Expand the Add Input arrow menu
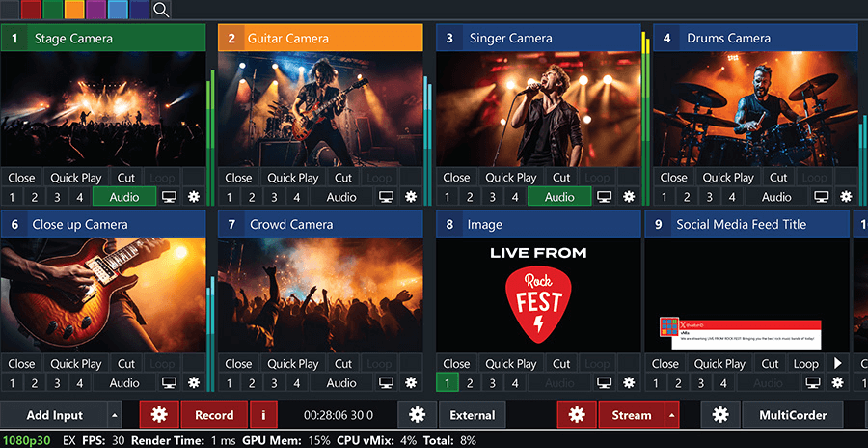 tap(114, 415)
